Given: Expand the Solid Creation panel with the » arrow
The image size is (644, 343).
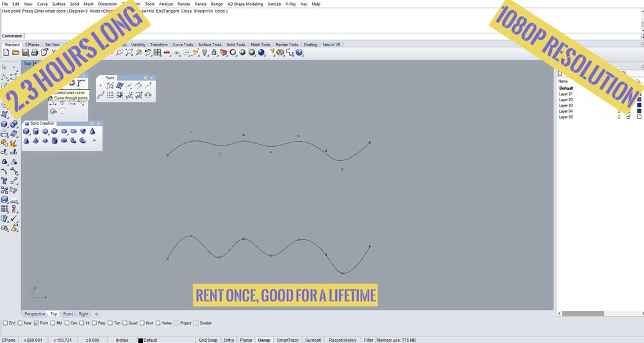Looking at the screenshot, I should point(94,141).
